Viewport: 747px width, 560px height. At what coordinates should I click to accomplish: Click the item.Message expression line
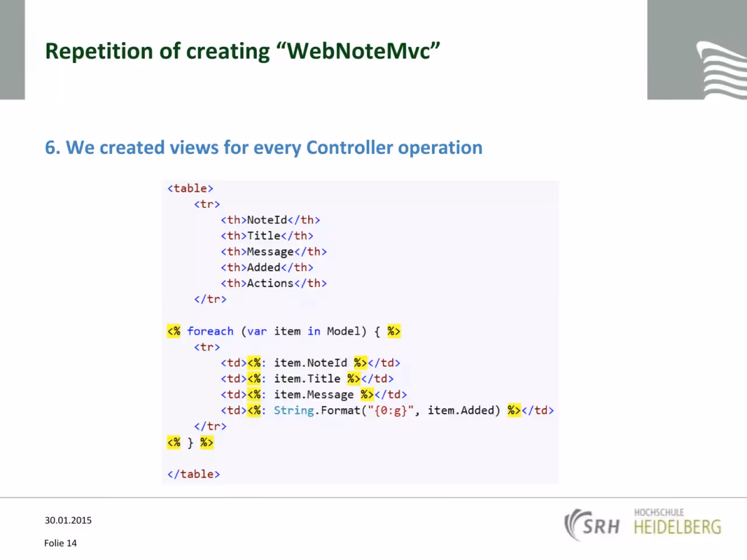(x=314, y=394)
